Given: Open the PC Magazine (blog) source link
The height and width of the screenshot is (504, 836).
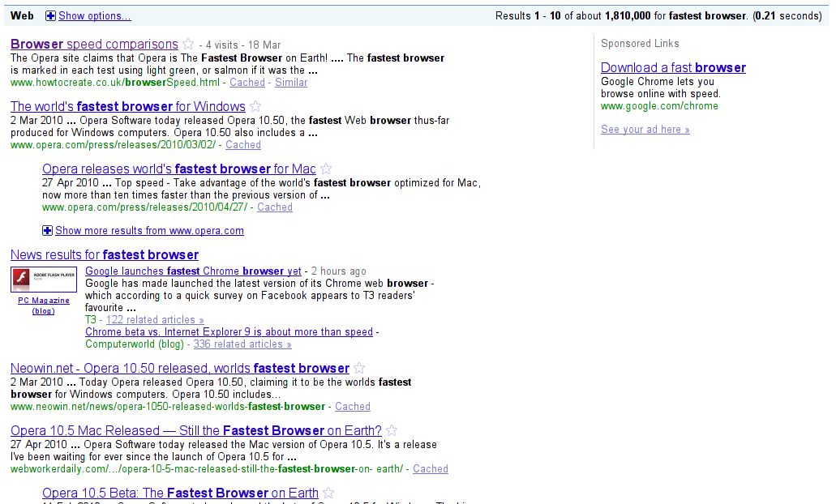Looking at the screenshot, I should [x=44, y=305].
